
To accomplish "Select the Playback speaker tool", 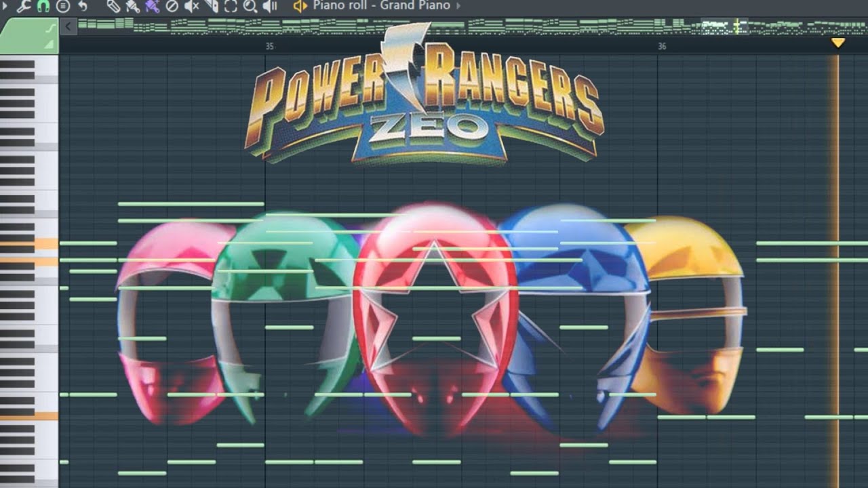I will [x=270, y=6].
